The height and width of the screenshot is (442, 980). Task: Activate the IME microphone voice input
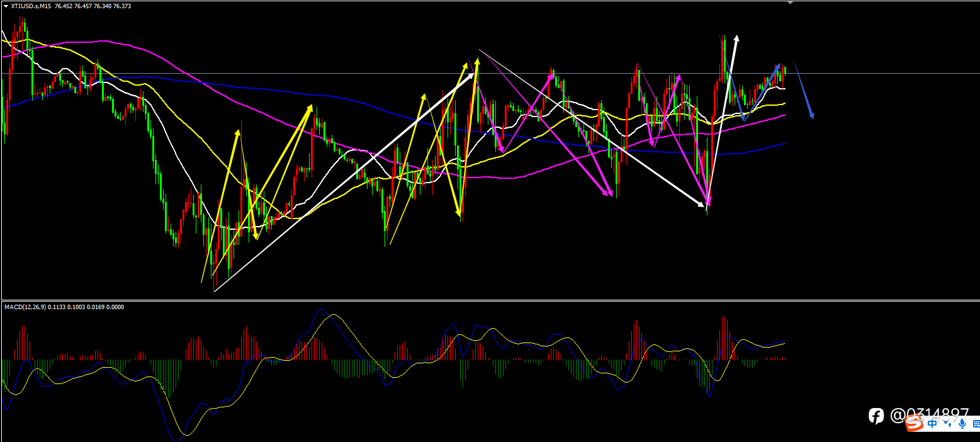[x=962, y=424]
